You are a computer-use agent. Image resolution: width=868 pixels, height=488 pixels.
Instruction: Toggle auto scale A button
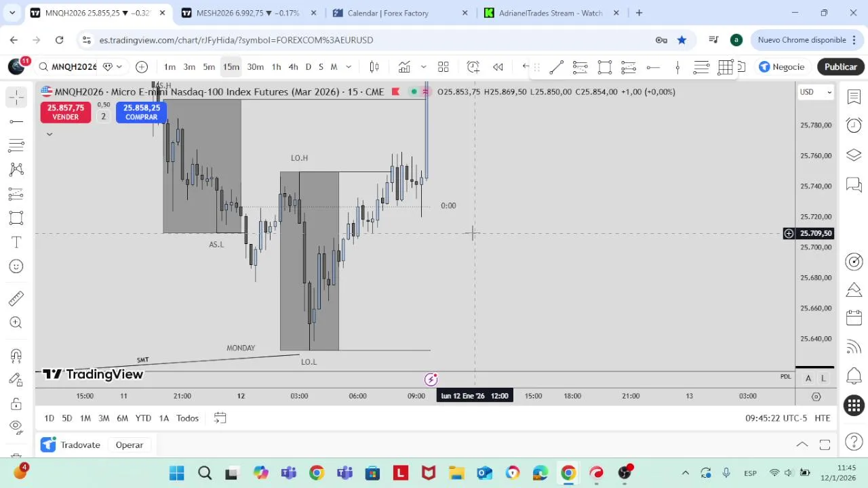point(808,378)
